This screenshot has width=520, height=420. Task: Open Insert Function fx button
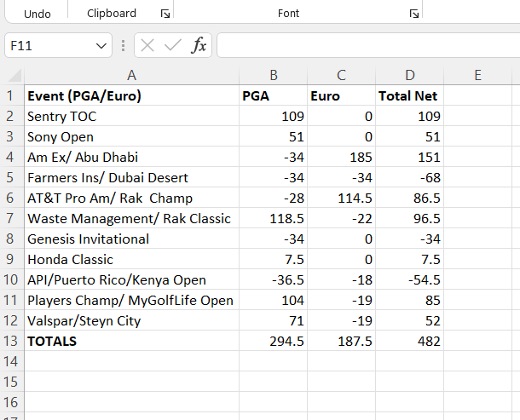point(199,45)
